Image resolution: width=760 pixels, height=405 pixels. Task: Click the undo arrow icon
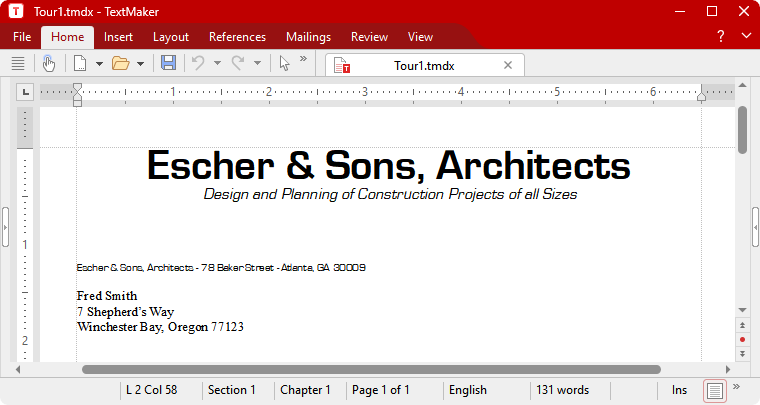pos(198,63)
